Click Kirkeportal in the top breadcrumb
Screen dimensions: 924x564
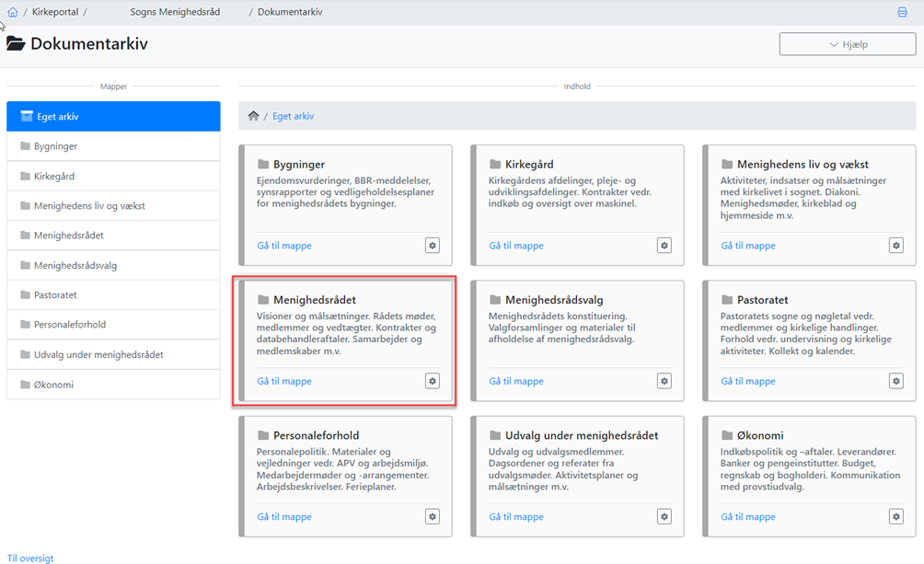[55, 12]
